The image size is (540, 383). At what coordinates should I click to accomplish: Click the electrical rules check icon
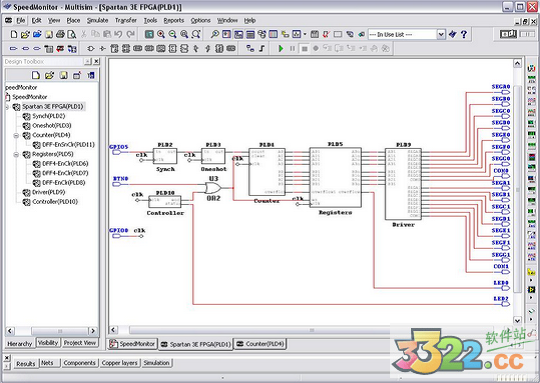click(326, 34)
